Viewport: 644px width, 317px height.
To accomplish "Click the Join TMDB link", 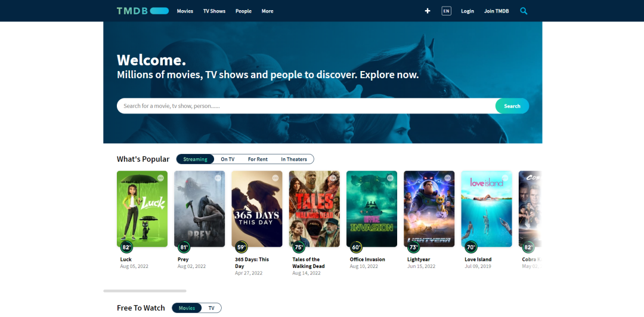I will coord(497,11).
